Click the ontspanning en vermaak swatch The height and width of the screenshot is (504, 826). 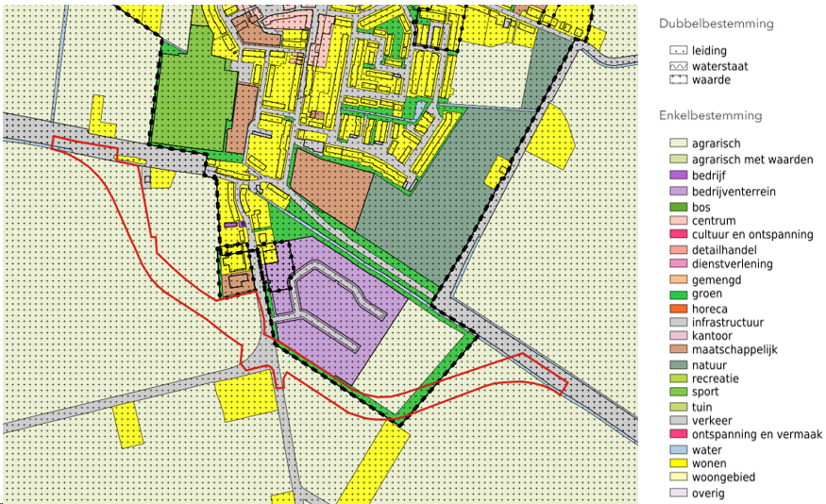pos(679,434)
